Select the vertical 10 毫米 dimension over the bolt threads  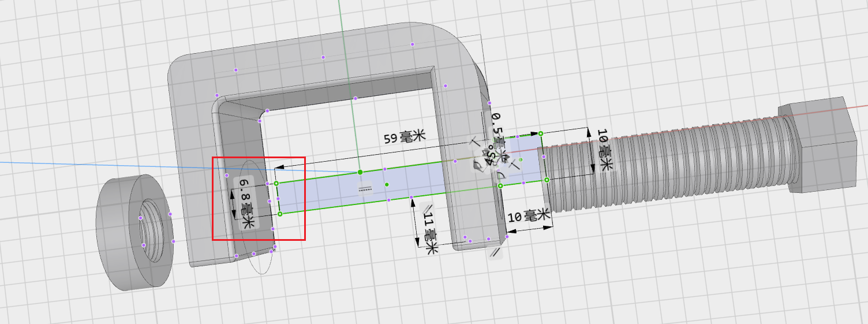[605, 150]
